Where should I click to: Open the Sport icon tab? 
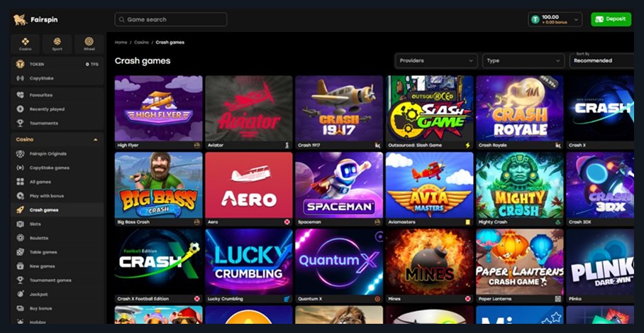click(x=57, y=44)
